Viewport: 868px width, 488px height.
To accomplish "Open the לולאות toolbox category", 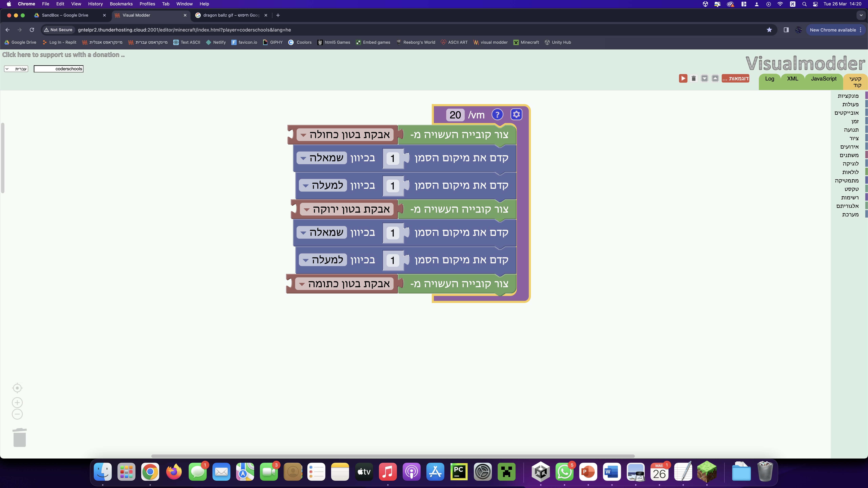I will coord(850,172).
